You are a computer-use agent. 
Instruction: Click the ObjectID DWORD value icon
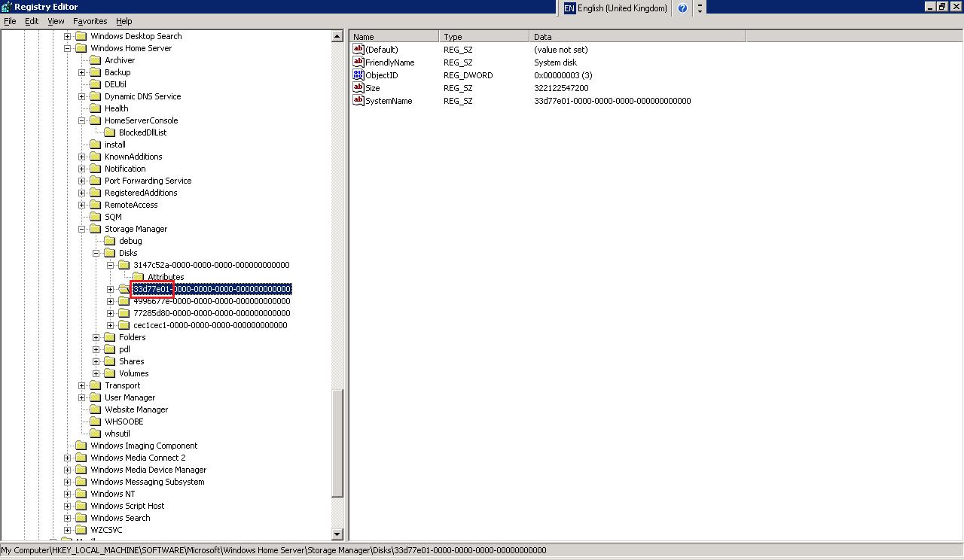tap(358, 75)
